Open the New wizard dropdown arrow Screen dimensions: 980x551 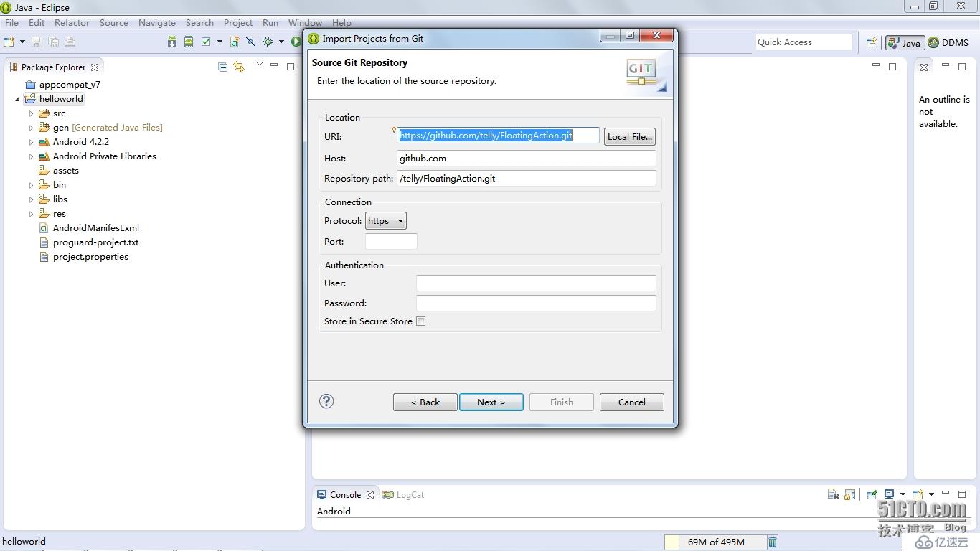point(22,42)
